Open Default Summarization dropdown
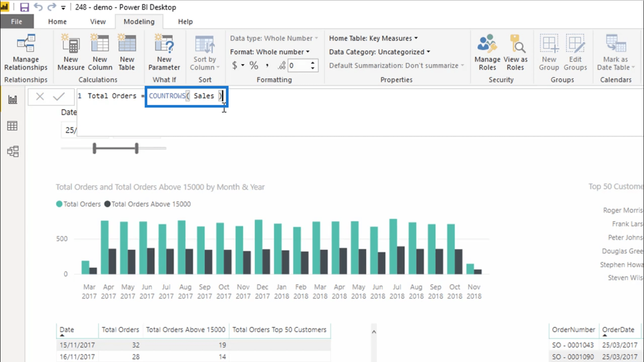This screenshot has width=644, height=362. (x=396, y=66)
